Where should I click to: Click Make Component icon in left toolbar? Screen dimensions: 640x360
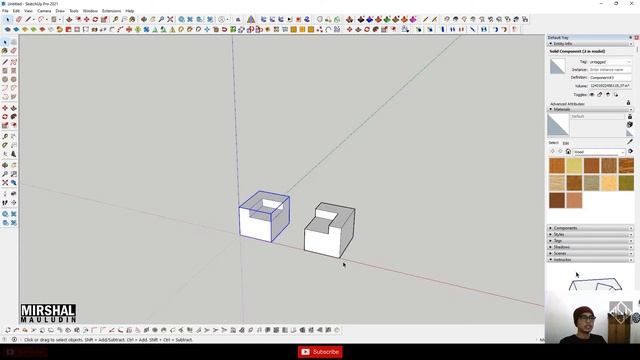(13, 42)
